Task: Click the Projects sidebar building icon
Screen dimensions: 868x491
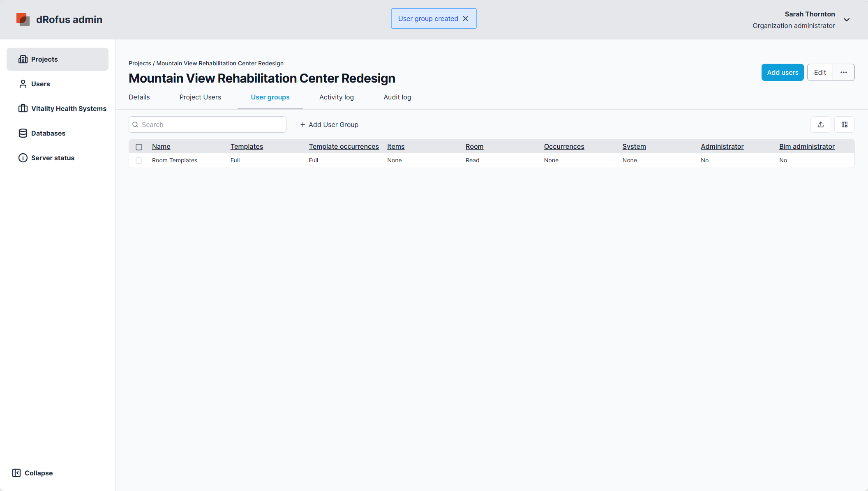Action: point(23,59)
